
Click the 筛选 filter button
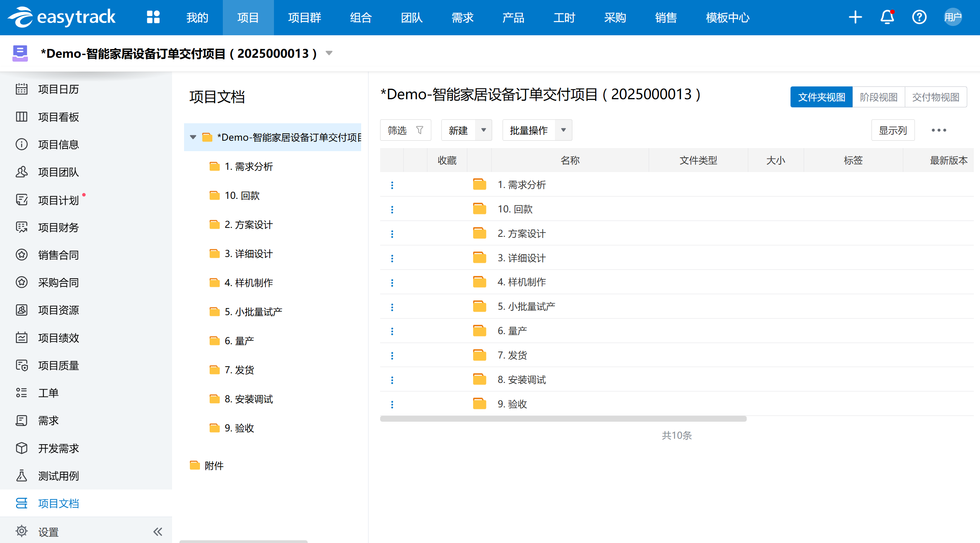point(405,130)
